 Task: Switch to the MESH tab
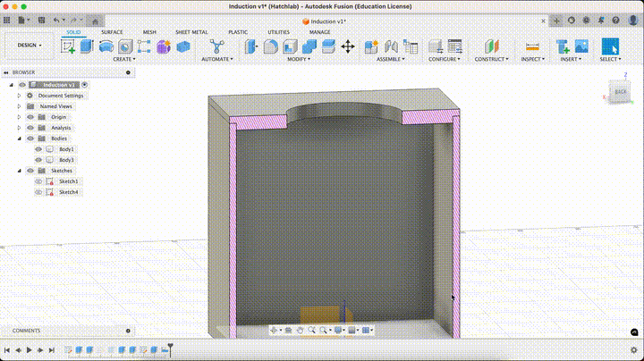[x=149, y=32]
